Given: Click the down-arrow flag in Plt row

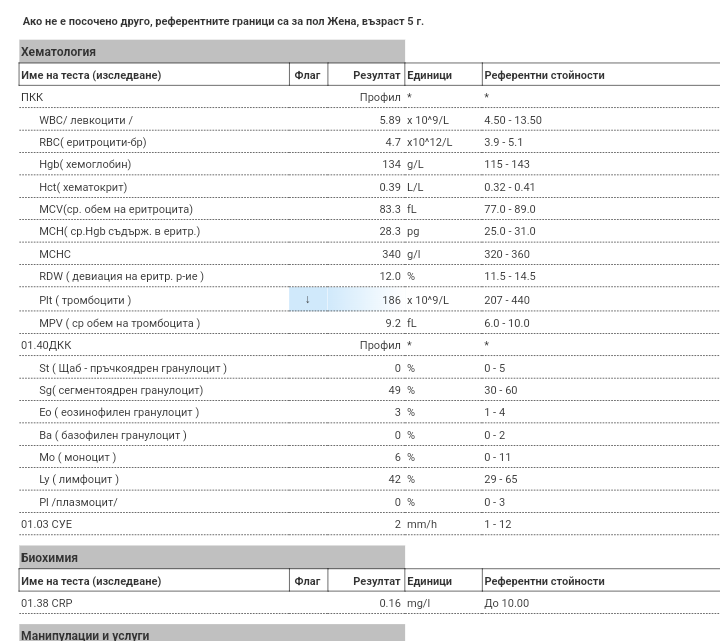Looking at the screenshot, I should point(308,300).
